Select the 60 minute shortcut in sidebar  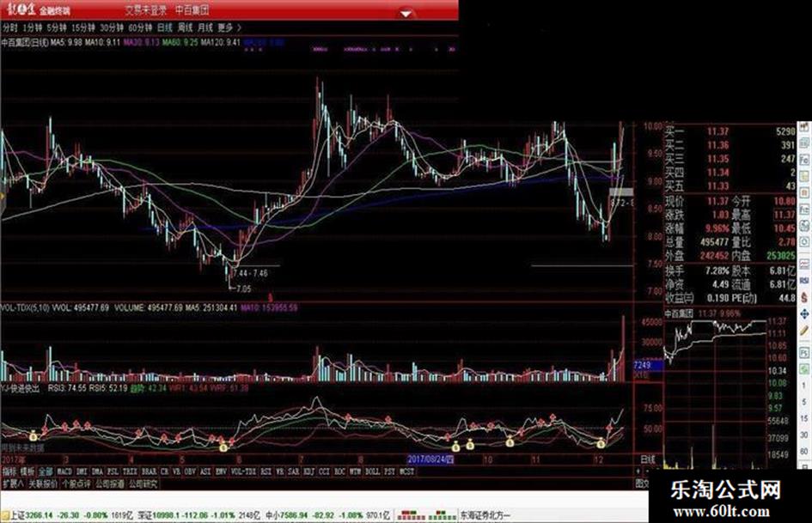pos(804,452)
